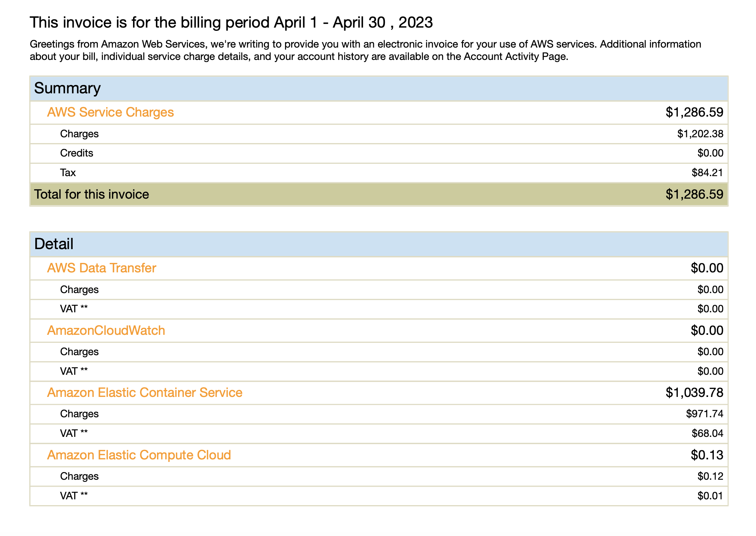Select the $68.04 VAT amount
The image size is (756, 536).
[x=707, y=434]
